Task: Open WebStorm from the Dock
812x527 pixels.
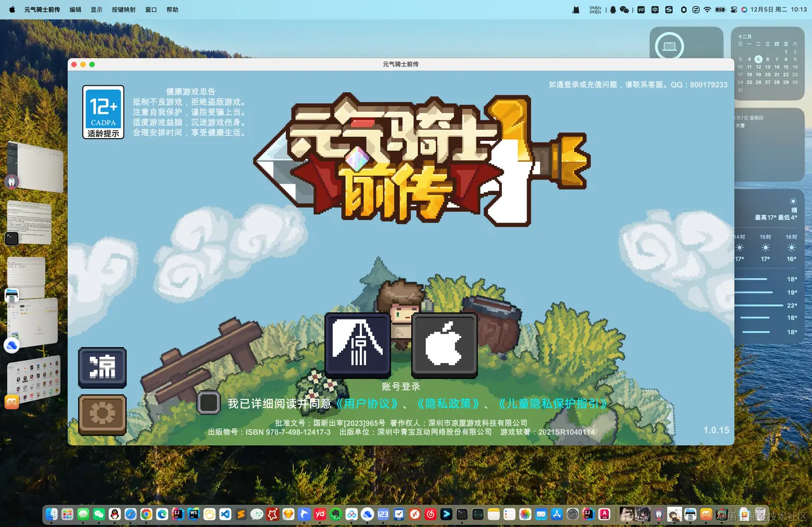Action: coord(193,514)
